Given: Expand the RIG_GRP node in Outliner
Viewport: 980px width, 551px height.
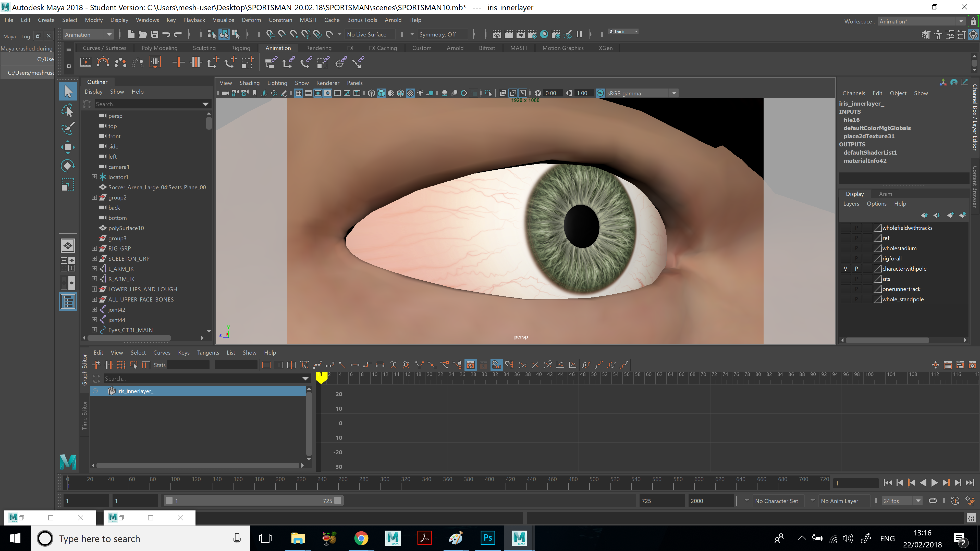Looking at the screenshot, I should point(94,248).
